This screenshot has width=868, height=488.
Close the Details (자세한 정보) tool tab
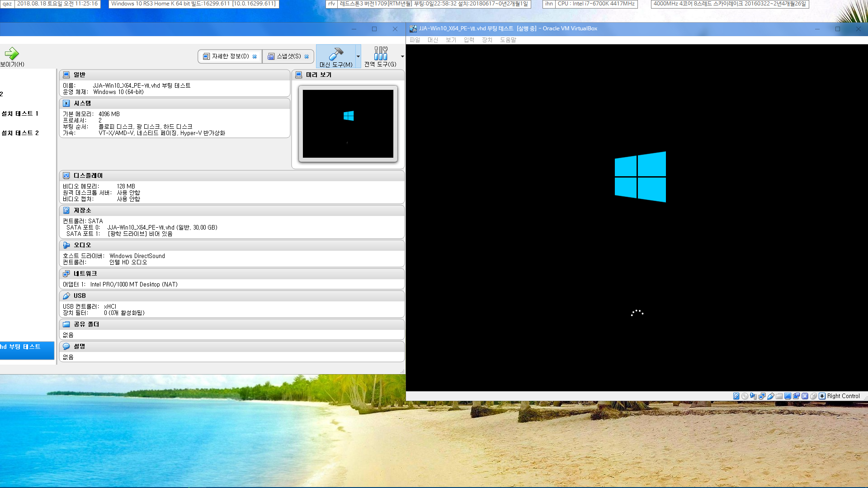click(255, 56)
